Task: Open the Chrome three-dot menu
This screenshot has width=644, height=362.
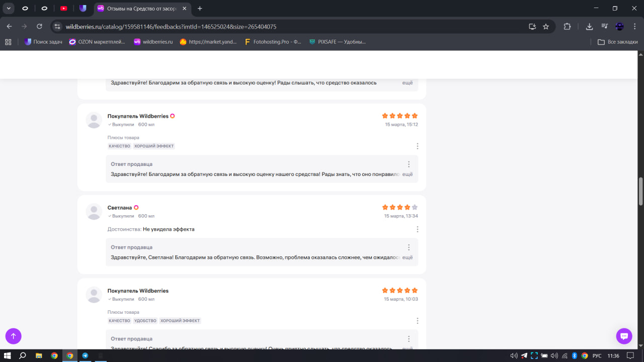Action: point(634,27)
